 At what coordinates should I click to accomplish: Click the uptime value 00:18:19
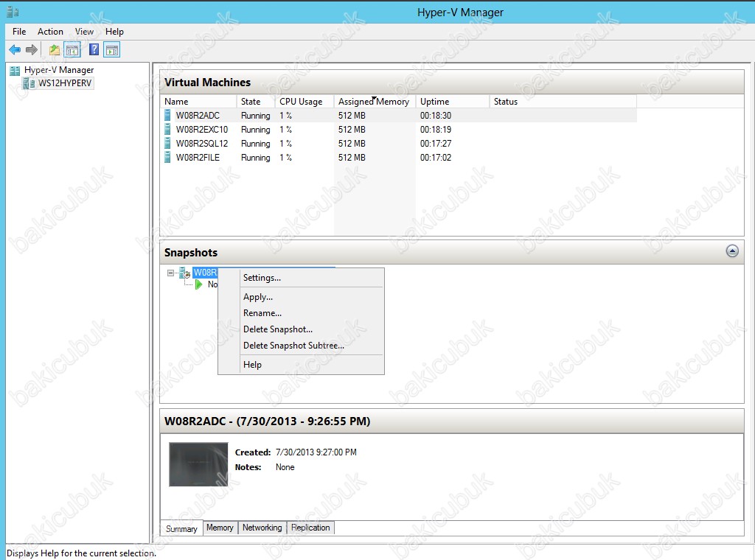(x=436, y=130)
